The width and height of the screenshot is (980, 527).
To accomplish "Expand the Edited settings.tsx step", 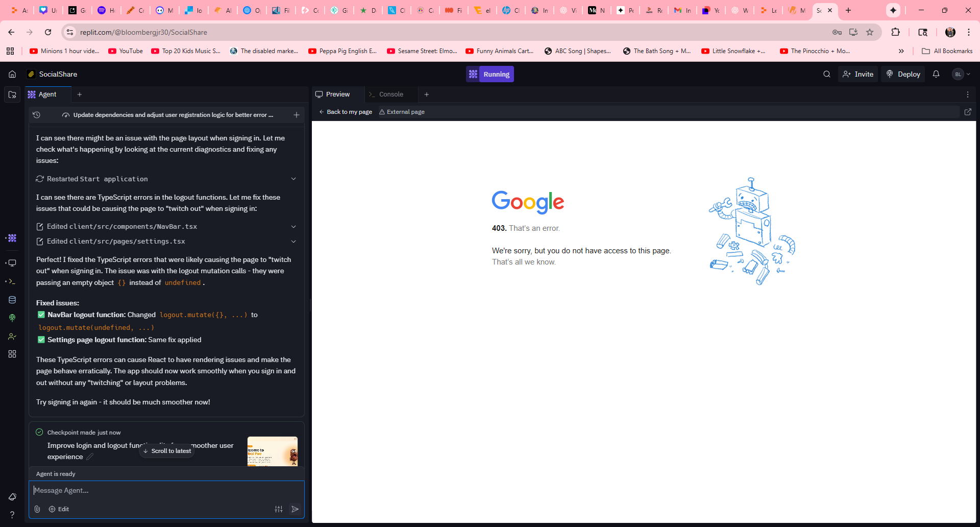I will point(293,242).
